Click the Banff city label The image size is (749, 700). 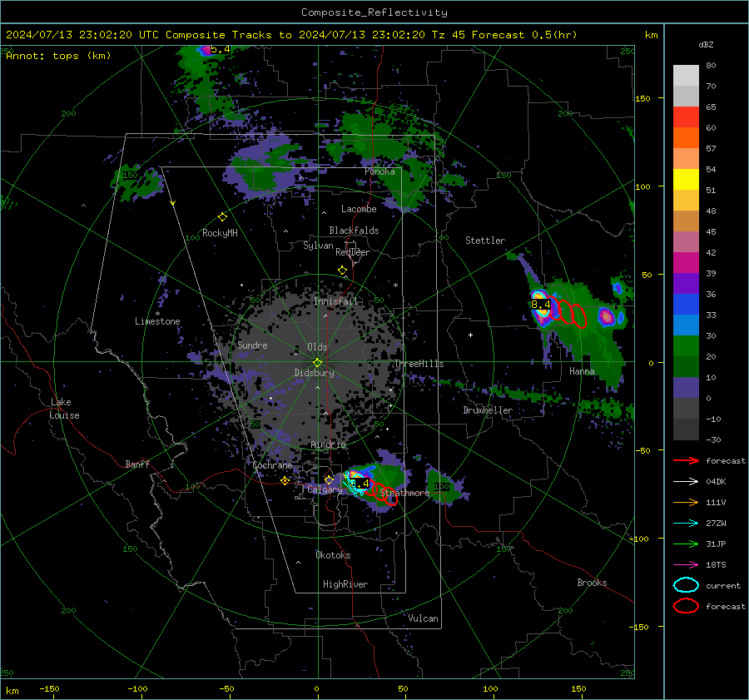[137, 464]
